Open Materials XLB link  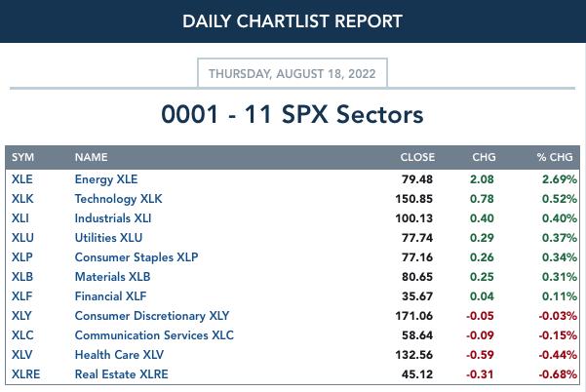pyautogui.click(x=112, y=277)
